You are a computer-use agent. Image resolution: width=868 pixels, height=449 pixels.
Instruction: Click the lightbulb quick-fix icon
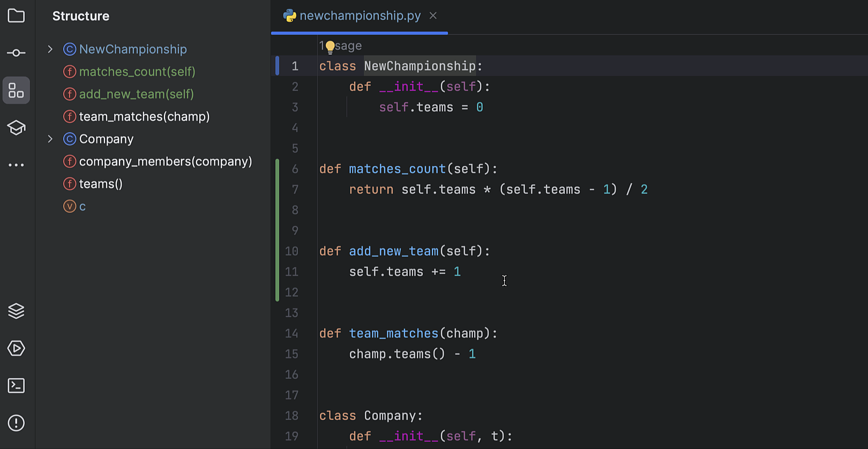330,47
